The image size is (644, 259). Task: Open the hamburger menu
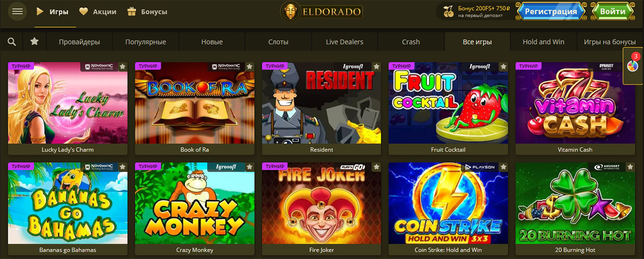(x=17, y=11)
